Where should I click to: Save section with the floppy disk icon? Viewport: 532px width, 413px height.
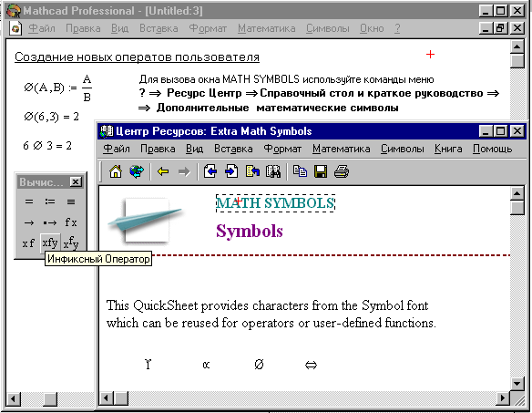[321, 171]
